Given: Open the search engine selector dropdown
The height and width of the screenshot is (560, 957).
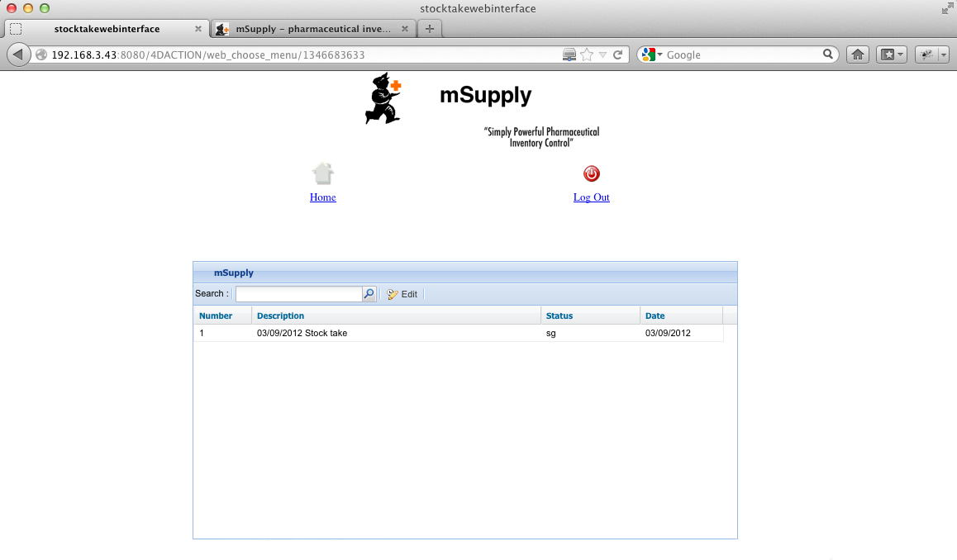Looking at the screenshot, I should [652, 55].
